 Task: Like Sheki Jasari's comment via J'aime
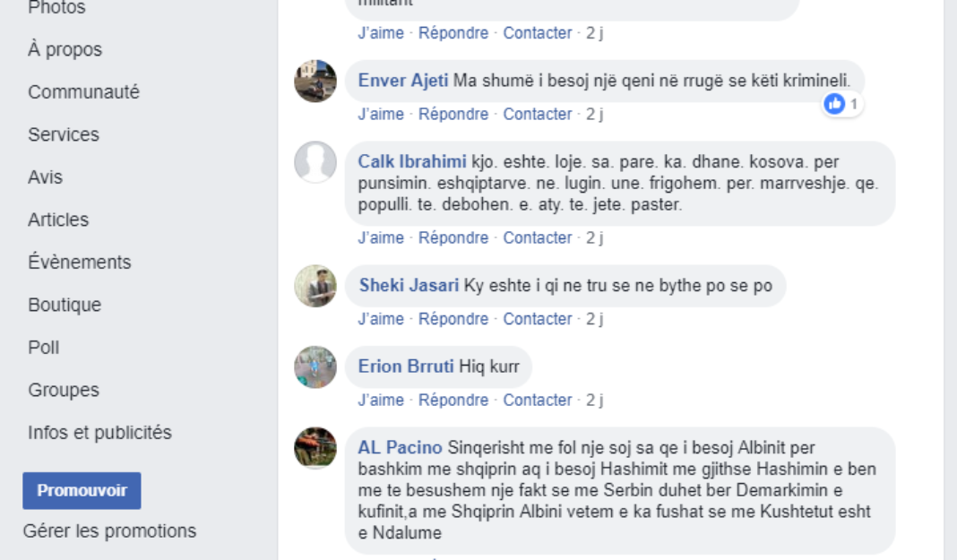[381, 319]
